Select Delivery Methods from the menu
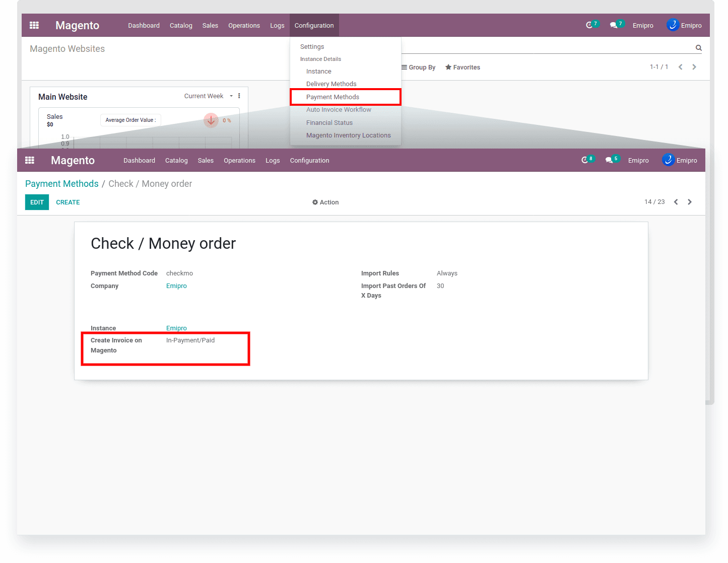Image resolution: width=728 pixels, height=563 pixels. (x=331, y=84)
